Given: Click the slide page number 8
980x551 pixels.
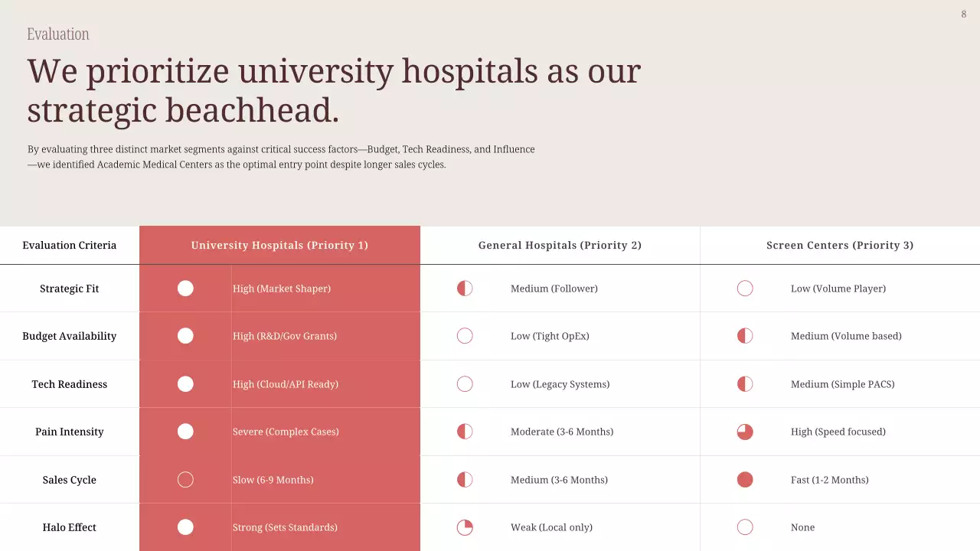Looking at the screenshot, I should coord(964,15).
